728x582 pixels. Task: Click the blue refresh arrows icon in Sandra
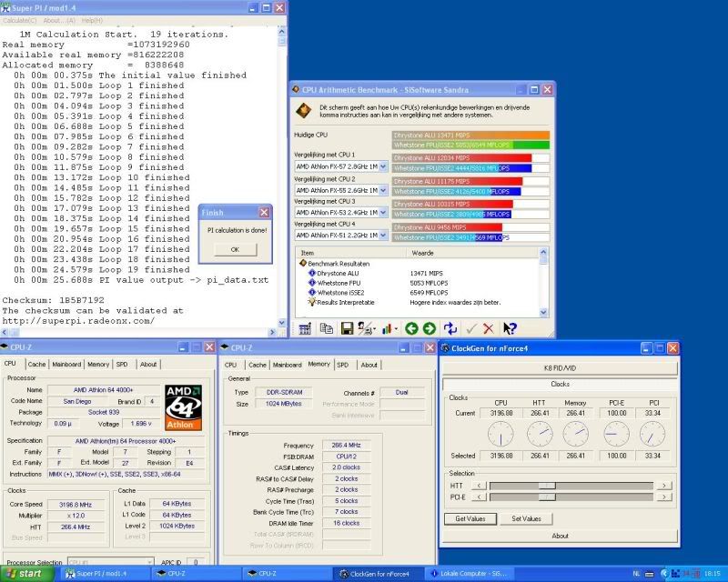pos(450,328)
